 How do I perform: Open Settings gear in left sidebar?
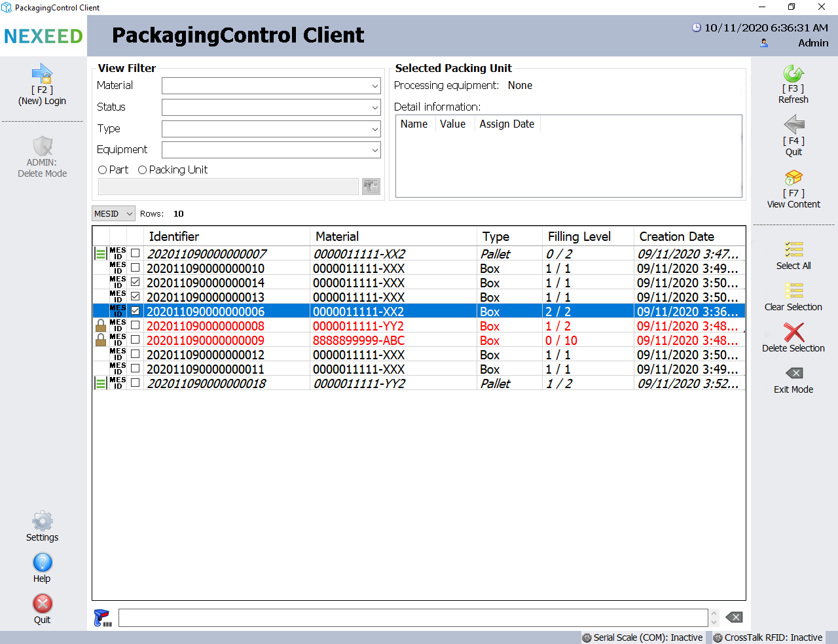tap(43, 522)
